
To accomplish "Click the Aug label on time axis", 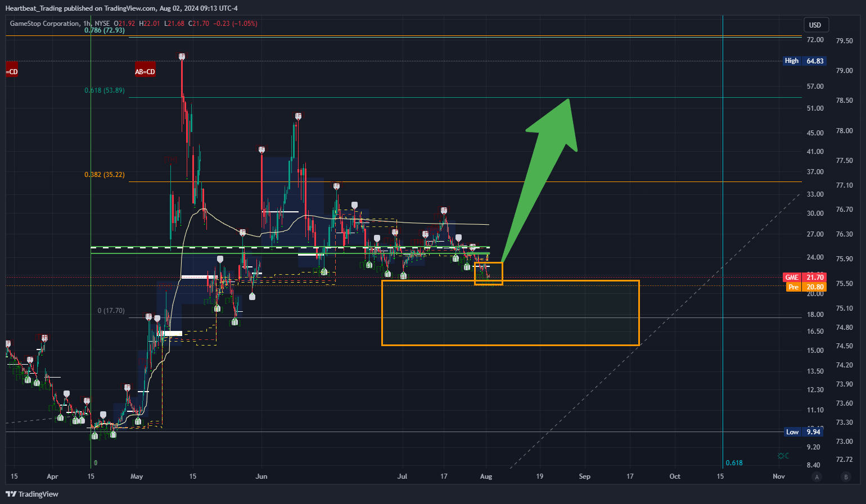I will click(486, 476).
